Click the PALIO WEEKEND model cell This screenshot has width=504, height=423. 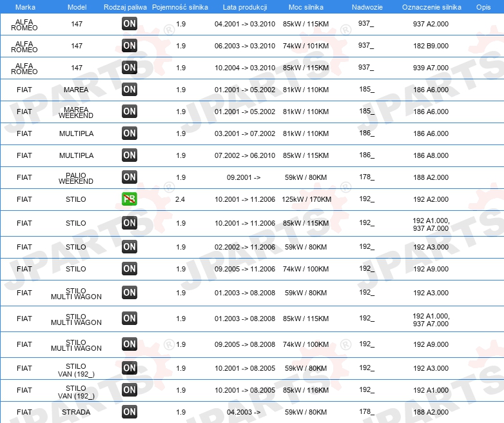point(76,178)
